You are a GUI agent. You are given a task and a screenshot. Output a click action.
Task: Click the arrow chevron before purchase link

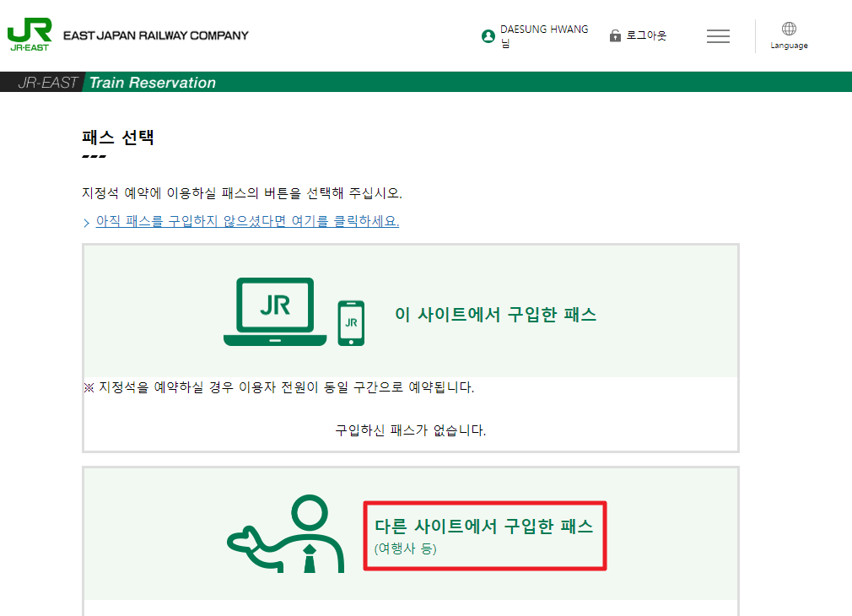(86, 223)
